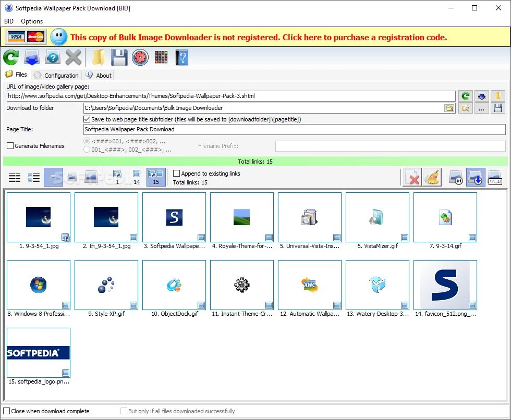Switch to the Files tab
Image resolution: width=511 pixels, height=420 pixels.
[16, 75]
